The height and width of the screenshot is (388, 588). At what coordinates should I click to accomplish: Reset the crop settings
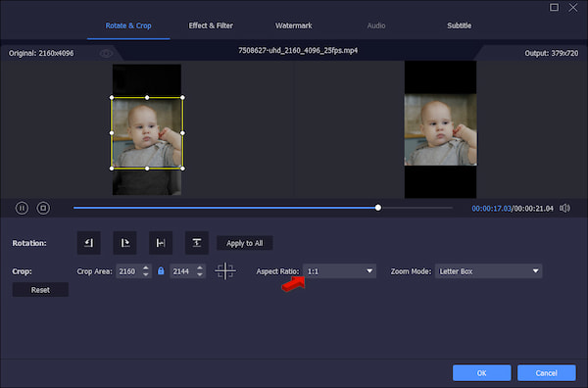pyautogui.click(x=40, y=290)
